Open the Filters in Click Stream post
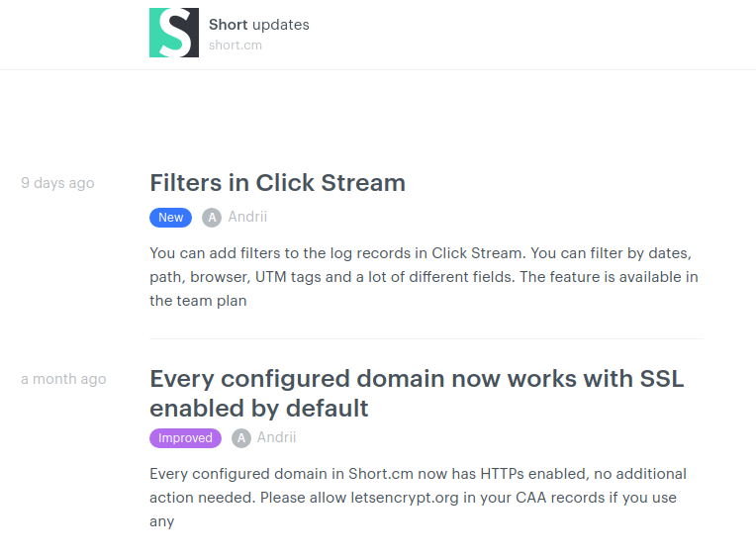Screen dimensions: 756x559 click(x=277, y=183)
